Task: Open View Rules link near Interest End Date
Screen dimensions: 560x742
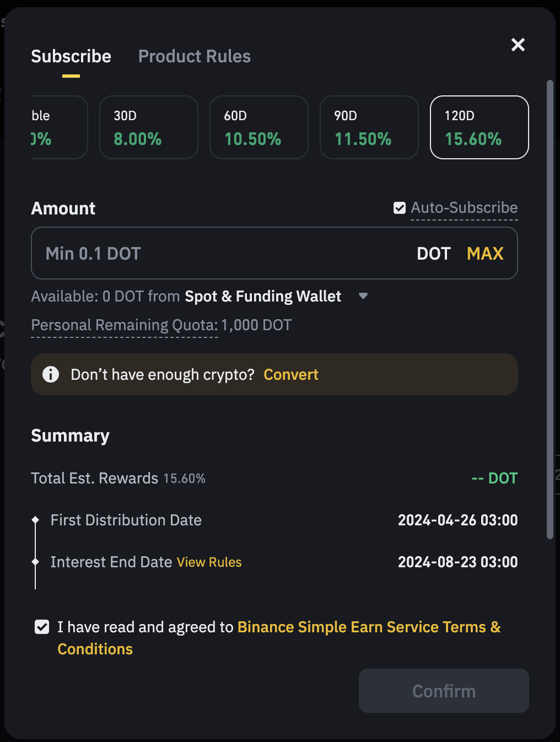Action: (x=209, y=562)
